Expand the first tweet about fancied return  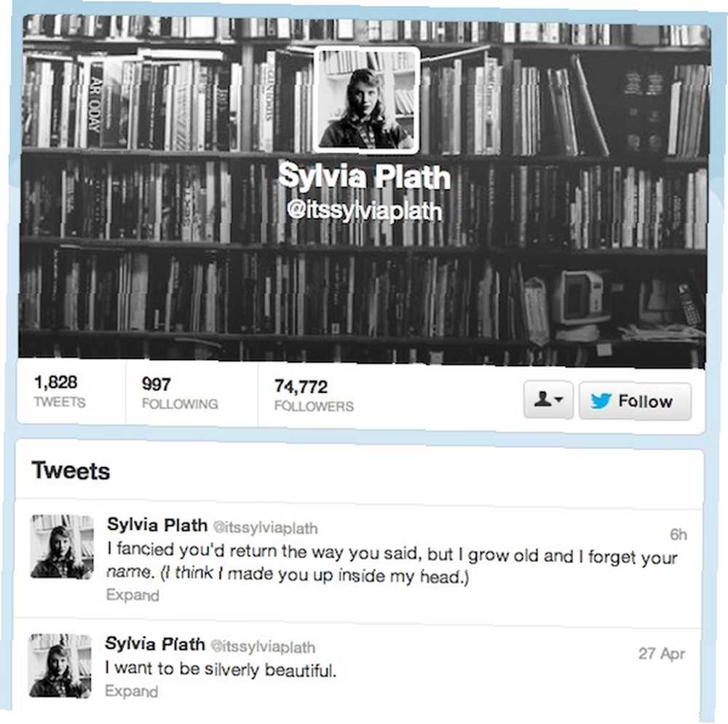(132, 595)
